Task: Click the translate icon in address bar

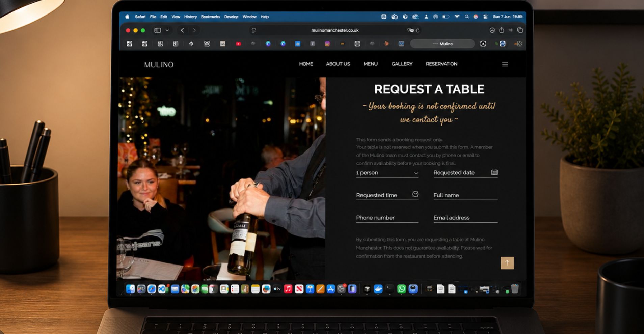Action: 410,30
